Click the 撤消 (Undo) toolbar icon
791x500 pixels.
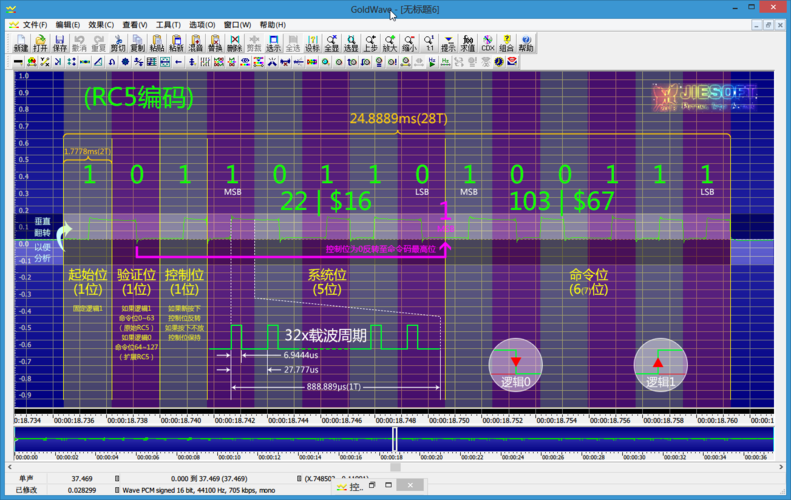[x=79, y=43]
